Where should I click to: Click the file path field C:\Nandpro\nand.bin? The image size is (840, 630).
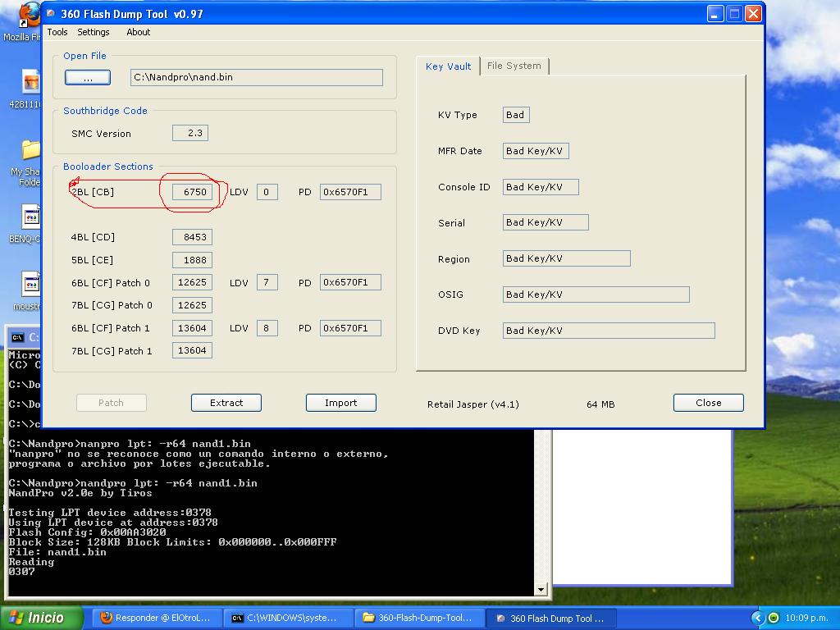point(257,77)
